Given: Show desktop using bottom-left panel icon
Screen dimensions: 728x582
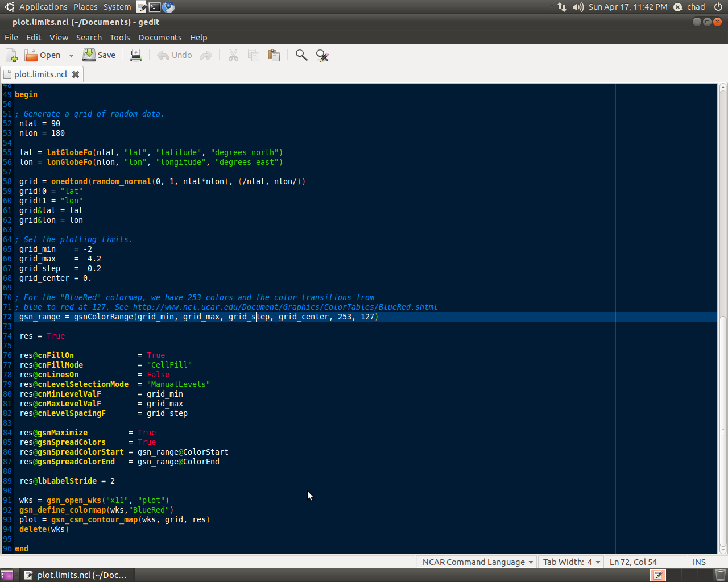Looking at the screenshot, I should click(7, 575).
